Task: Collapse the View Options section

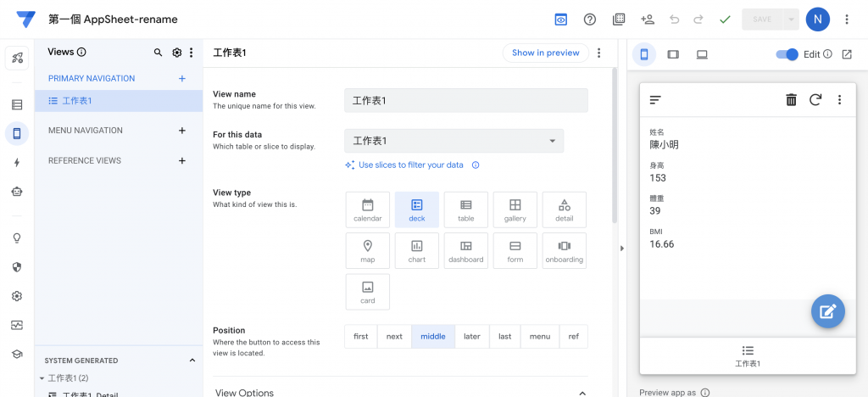Action: click(x=581, y=393)
